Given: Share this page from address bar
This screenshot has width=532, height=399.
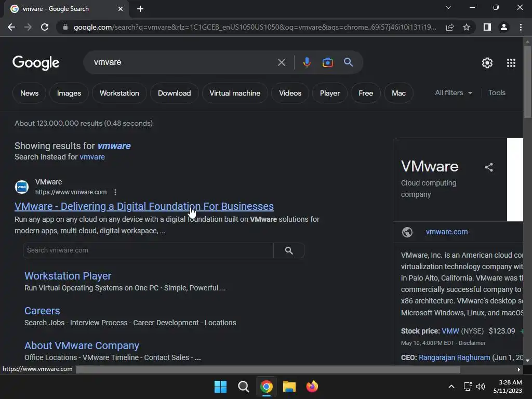Looking at the screenshot, I should coord(450,27).
